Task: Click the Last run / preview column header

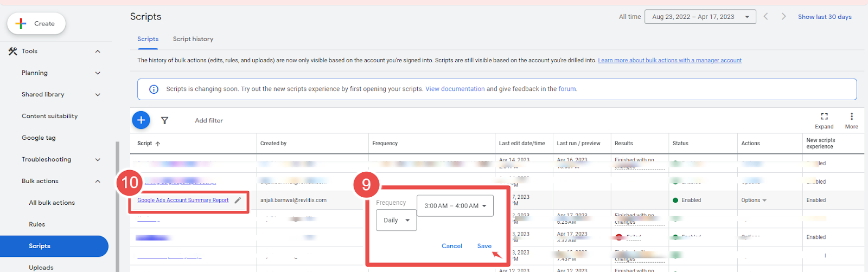Action: tap(578, 144)
